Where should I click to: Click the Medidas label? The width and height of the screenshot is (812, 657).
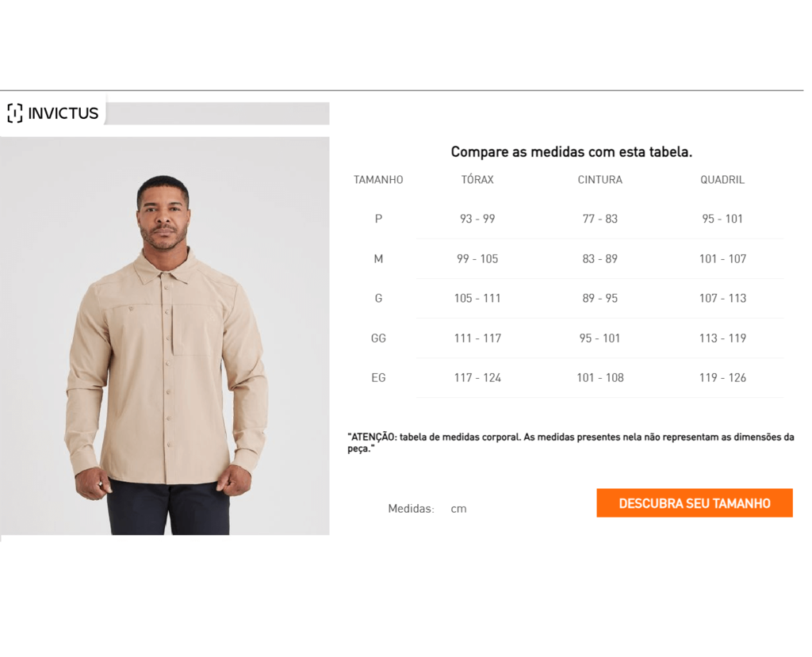(x=412, y=509)
